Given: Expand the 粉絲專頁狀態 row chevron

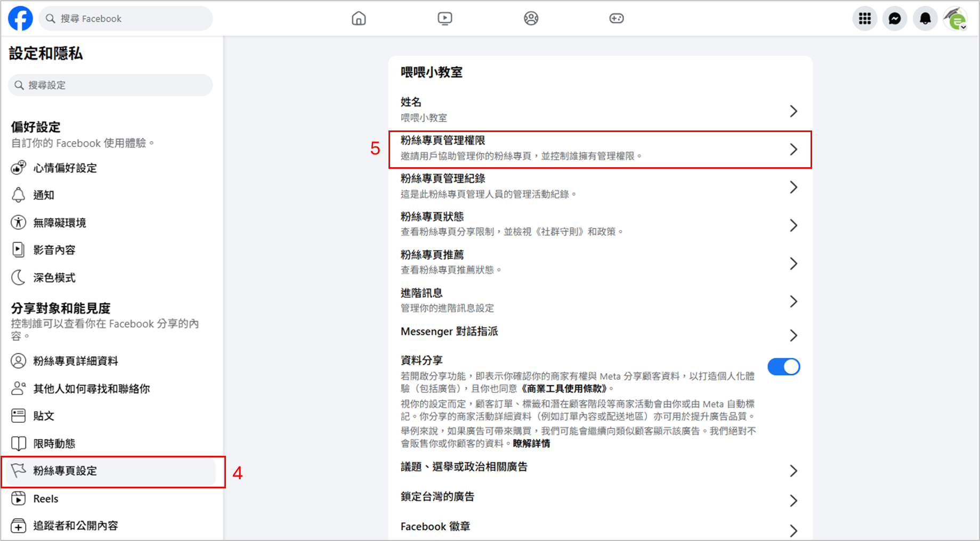Looking at the screenshot, I should (x=793, y=225).
